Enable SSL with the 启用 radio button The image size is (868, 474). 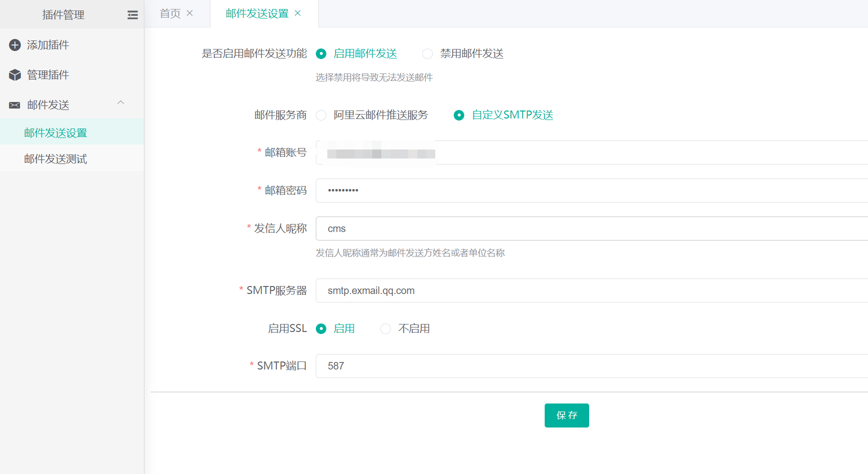321,329
